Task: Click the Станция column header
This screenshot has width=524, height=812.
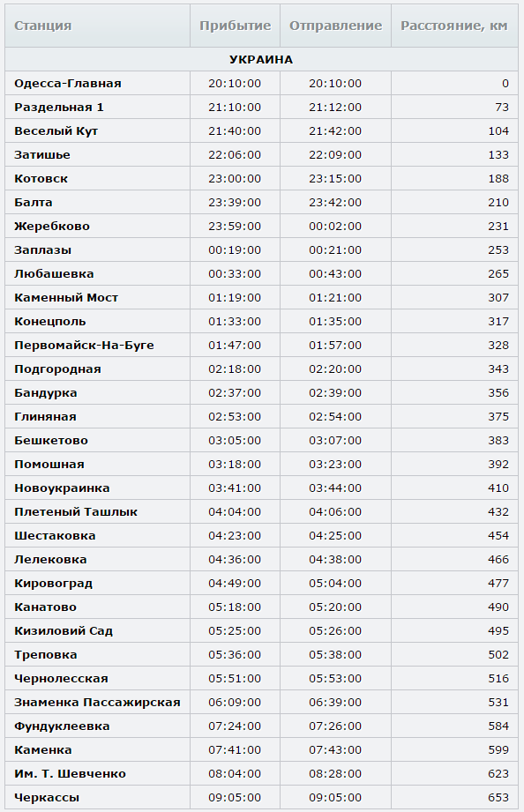Action: [x=43, y=26]
